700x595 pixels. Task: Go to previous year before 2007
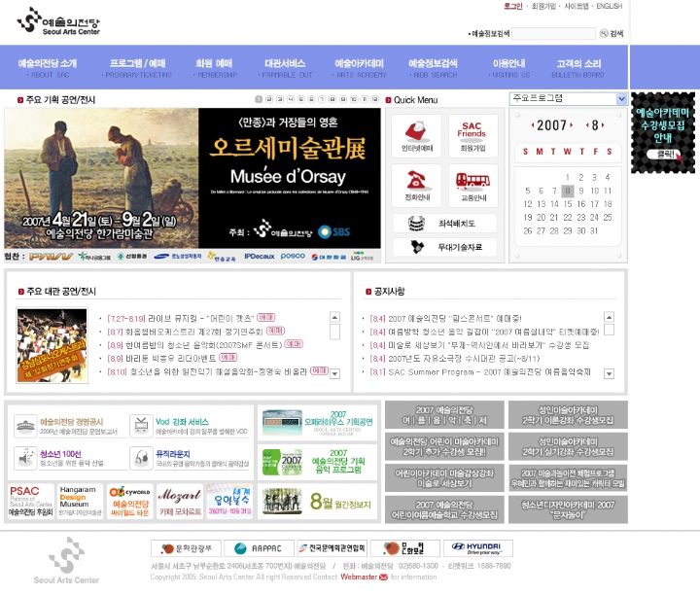[x=533, y=125]
